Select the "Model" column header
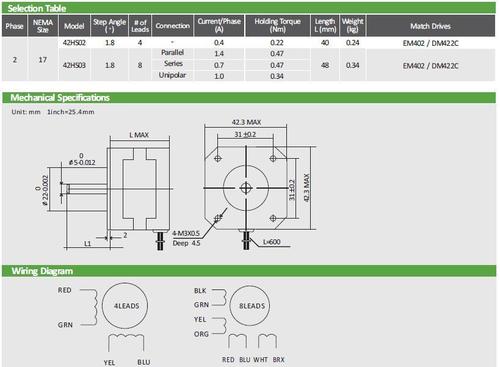500x367 pixels. tap(74, 26)
